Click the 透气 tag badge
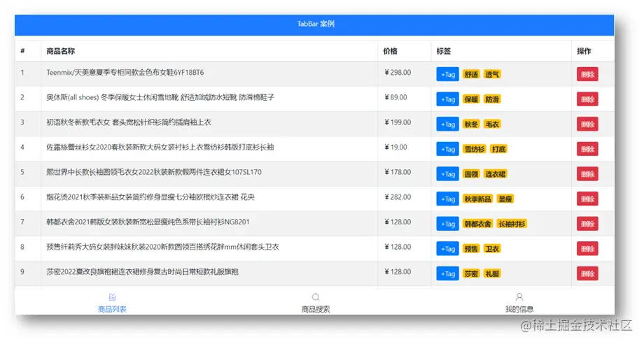 (x=492, y=74)
